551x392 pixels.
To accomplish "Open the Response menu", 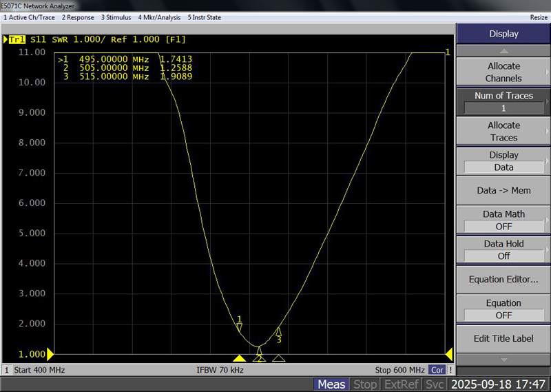I will coord(79,17).
